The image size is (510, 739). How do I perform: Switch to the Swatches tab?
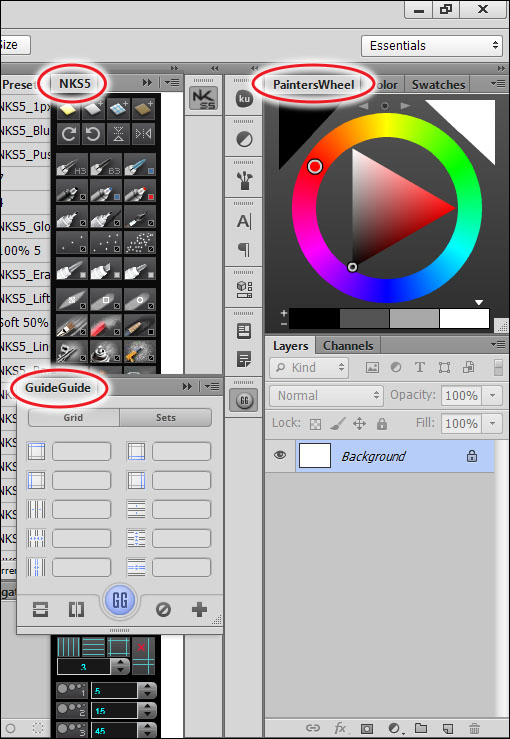[438, 85]
